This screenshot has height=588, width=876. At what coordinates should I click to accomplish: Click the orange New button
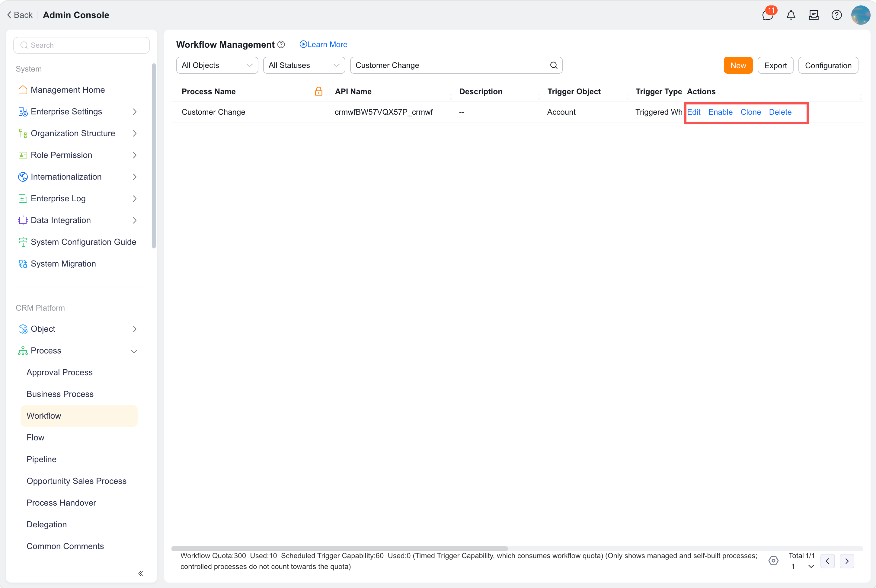[738, 65]
